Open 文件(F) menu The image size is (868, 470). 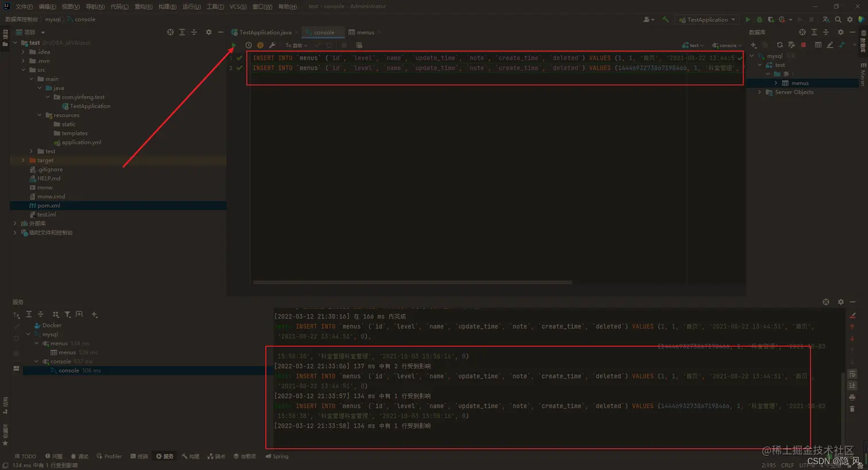[24, 6]
